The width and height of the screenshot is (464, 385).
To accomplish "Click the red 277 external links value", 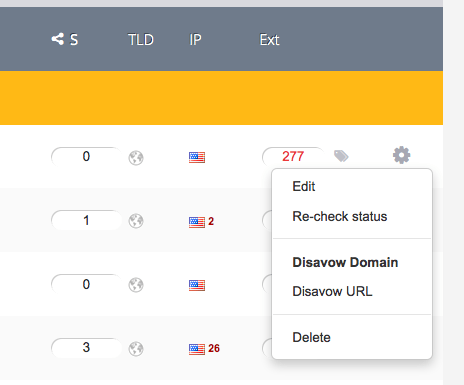I will 293,156.
